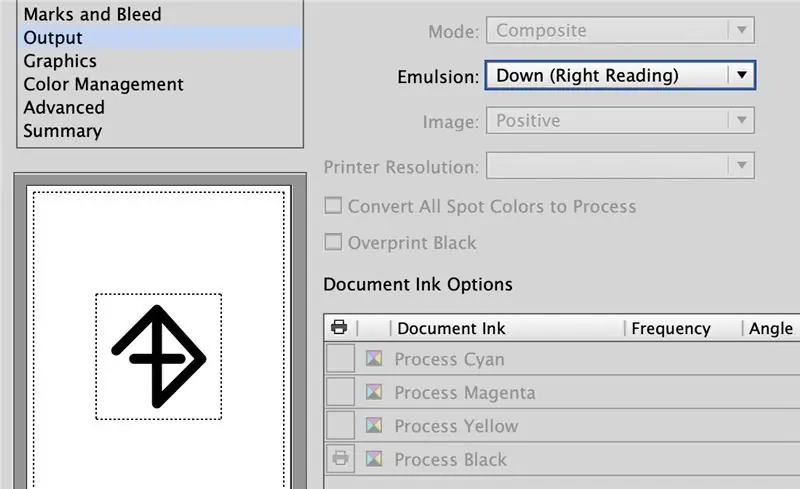Click the Document Ink column header
The height and width of the screenshot is (489, 800).
pyautogui.click(x=452, y=328)
